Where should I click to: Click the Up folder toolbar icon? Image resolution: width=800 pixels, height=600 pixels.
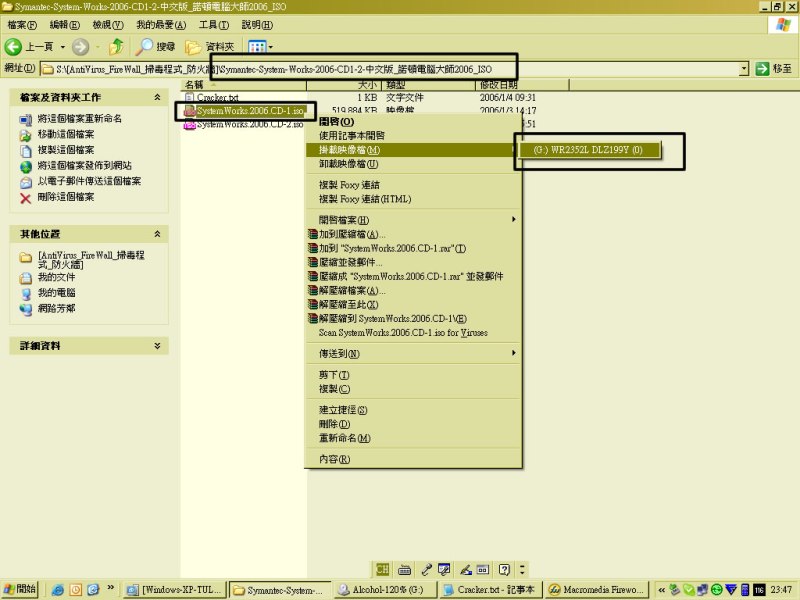[x=117, y=46]
